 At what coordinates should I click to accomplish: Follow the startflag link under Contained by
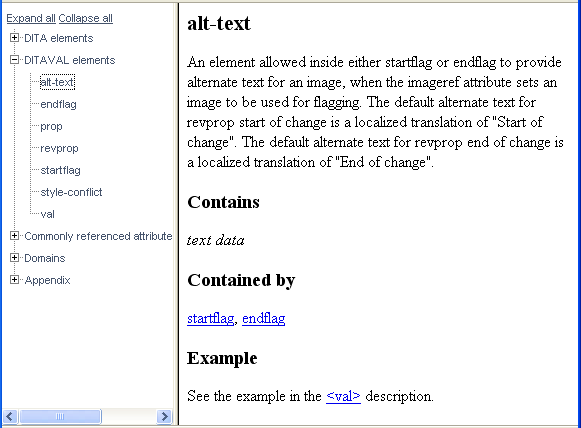[210, 318]
